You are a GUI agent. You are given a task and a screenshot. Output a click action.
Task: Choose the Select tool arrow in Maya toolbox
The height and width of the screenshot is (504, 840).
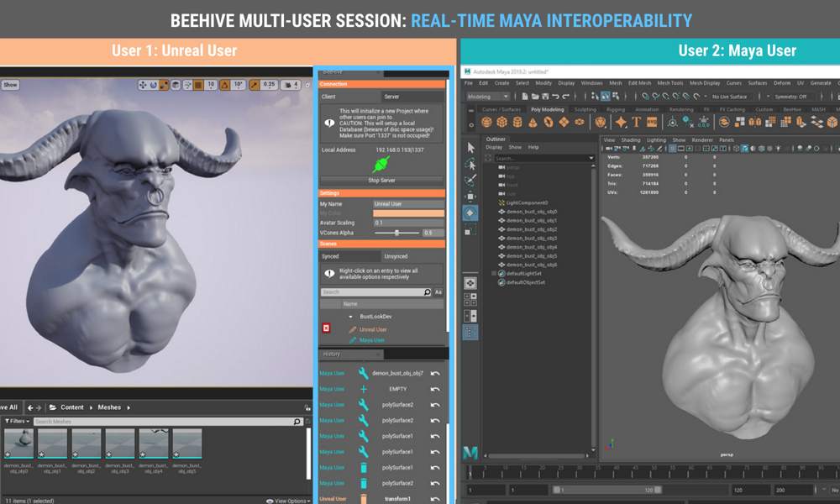pyautogui.click(x=470, y=148)
